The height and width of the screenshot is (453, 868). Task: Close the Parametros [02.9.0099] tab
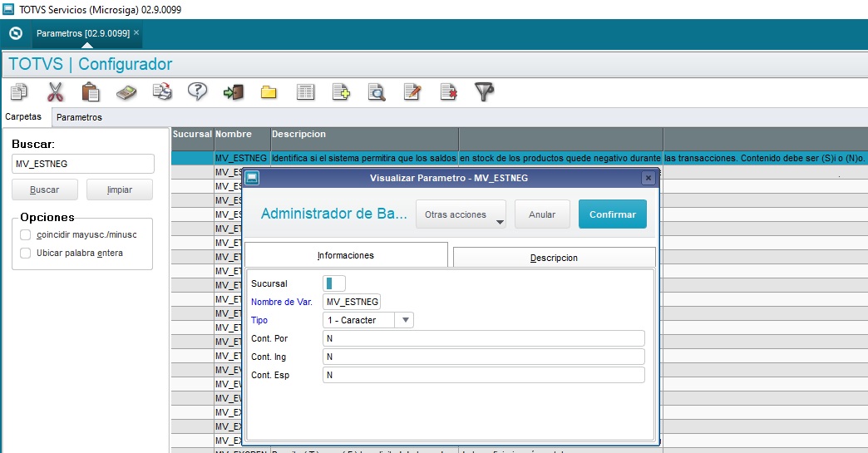coord(136,32)
